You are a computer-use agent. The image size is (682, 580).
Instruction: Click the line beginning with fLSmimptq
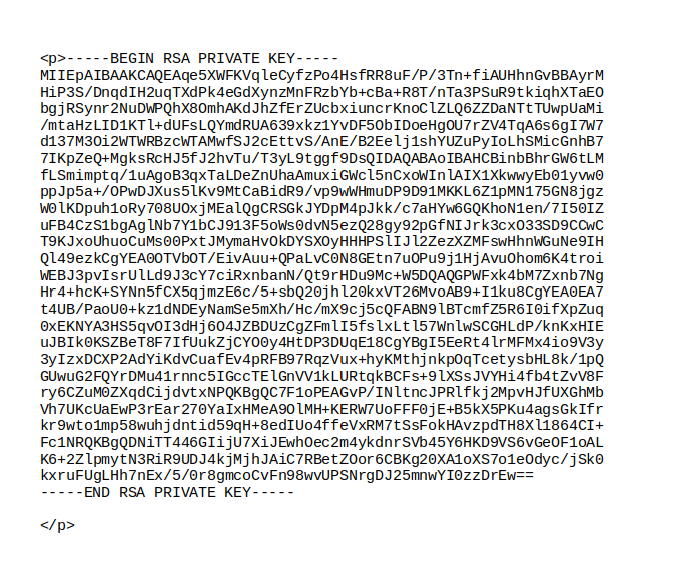tap(322, 175)
